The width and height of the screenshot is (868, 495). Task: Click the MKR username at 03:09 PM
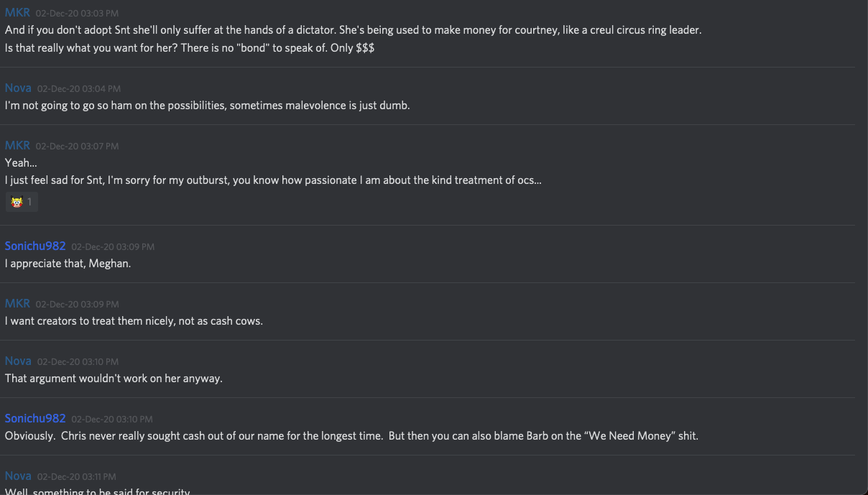17,303
